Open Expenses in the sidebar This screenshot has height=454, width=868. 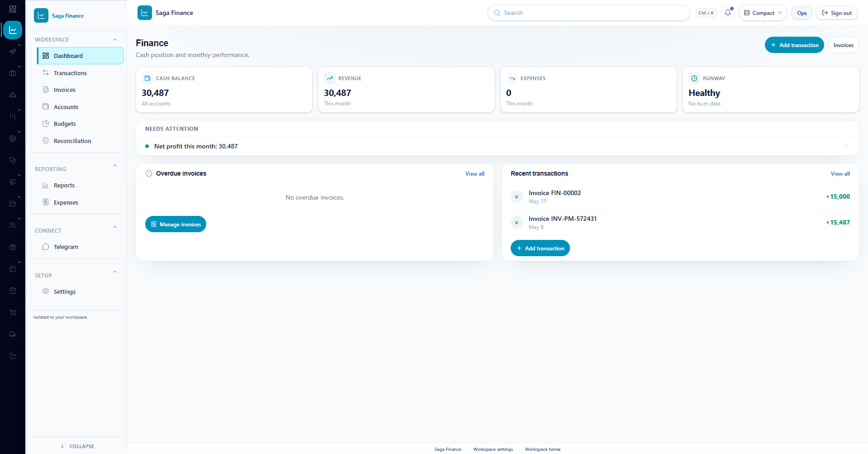(x=80, y=202)
